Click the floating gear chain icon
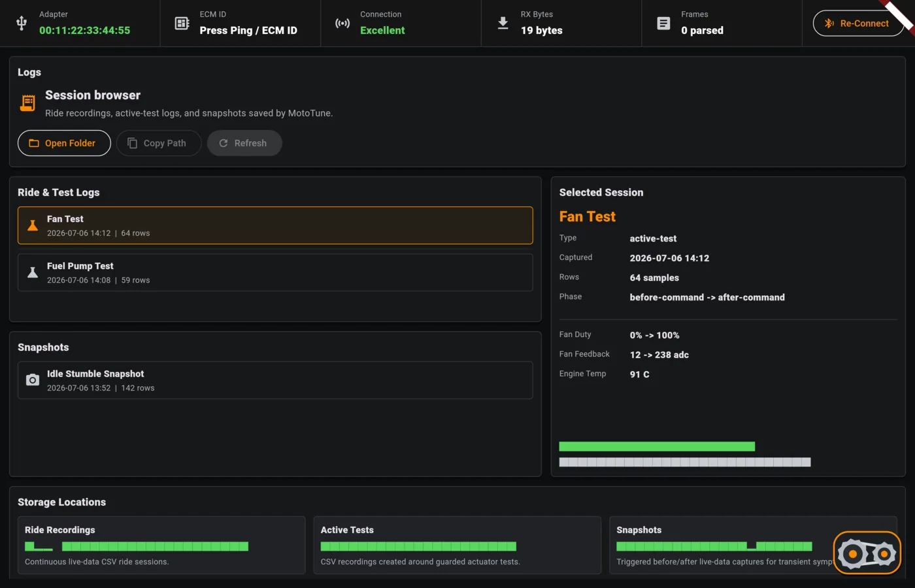Image resolution: width=915 pixels, height=588 pixels. coord(867,553)
